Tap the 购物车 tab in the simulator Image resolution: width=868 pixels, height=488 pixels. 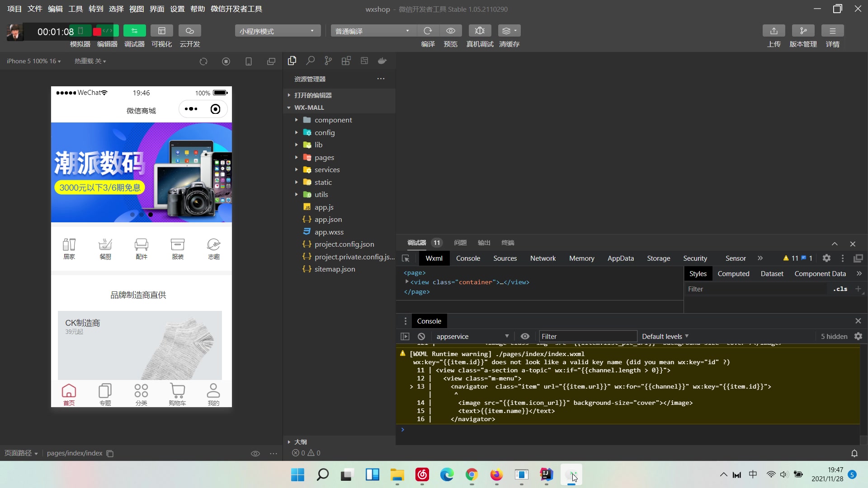tap(177, 394)
